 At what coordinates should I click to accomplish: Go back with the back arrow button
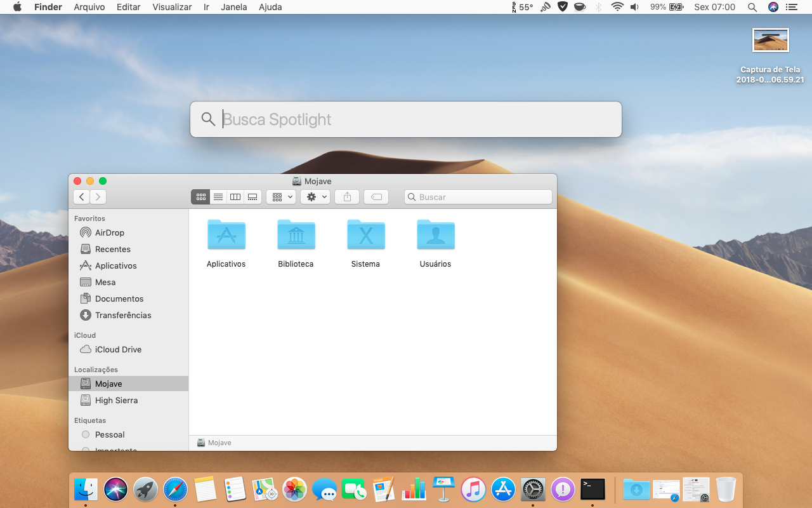point(81,197)
